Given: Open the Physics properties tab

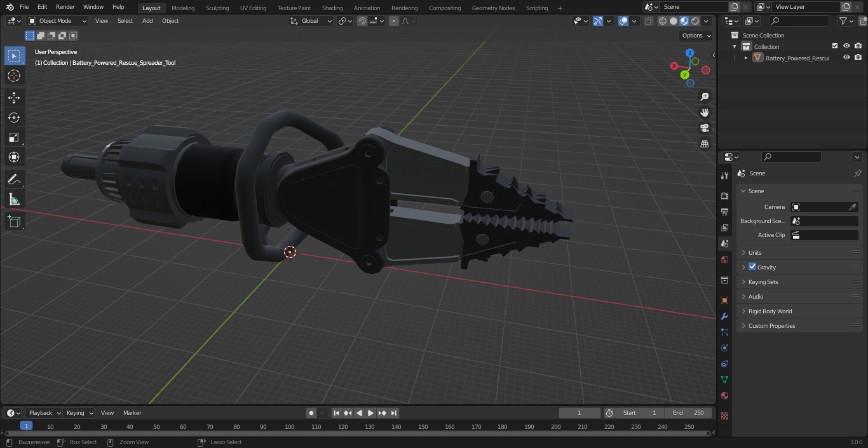Looking at the screenshot, I should pos(724,348).
